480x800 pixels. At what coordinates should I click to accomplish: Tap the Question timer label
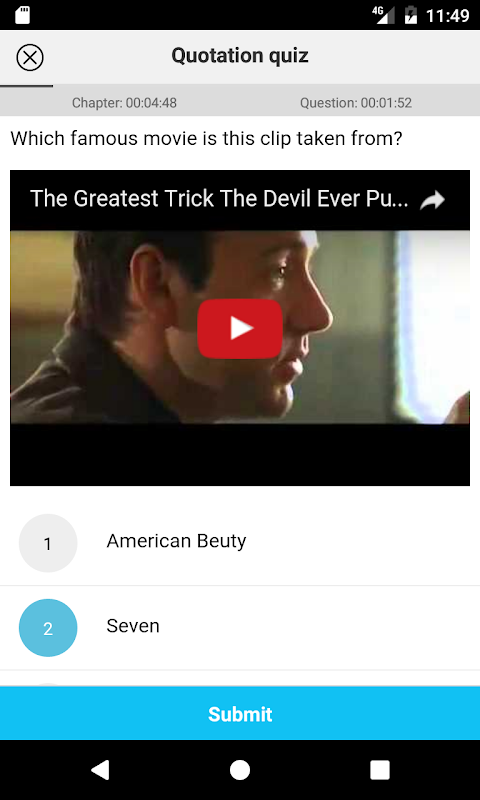(x=356, y=103)
